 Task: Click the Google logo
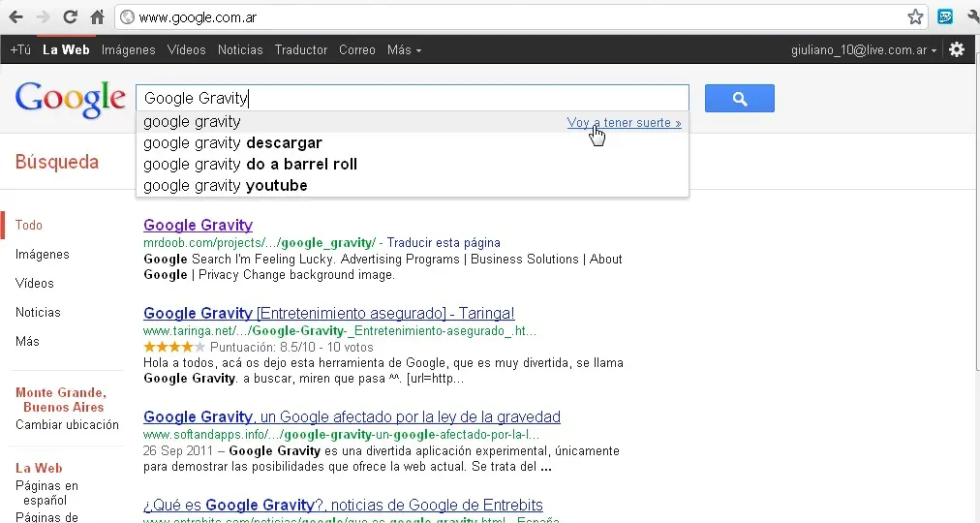tap(70, 99)
